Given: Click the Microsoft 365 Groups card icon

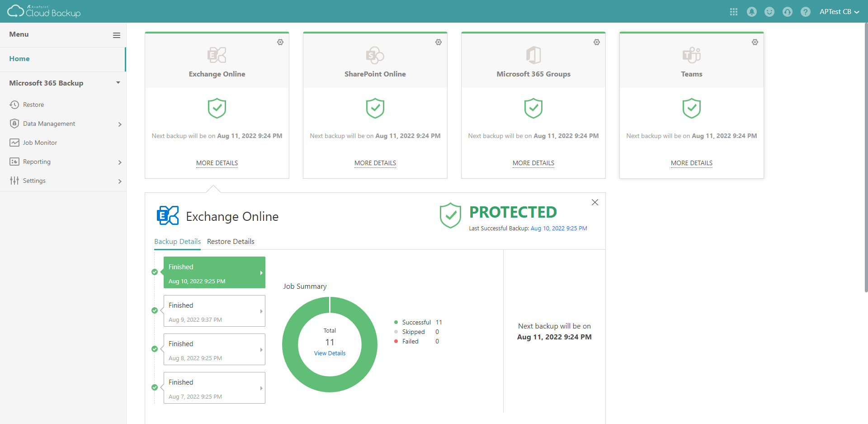Looking at the screenshot, I should (533, 55).
